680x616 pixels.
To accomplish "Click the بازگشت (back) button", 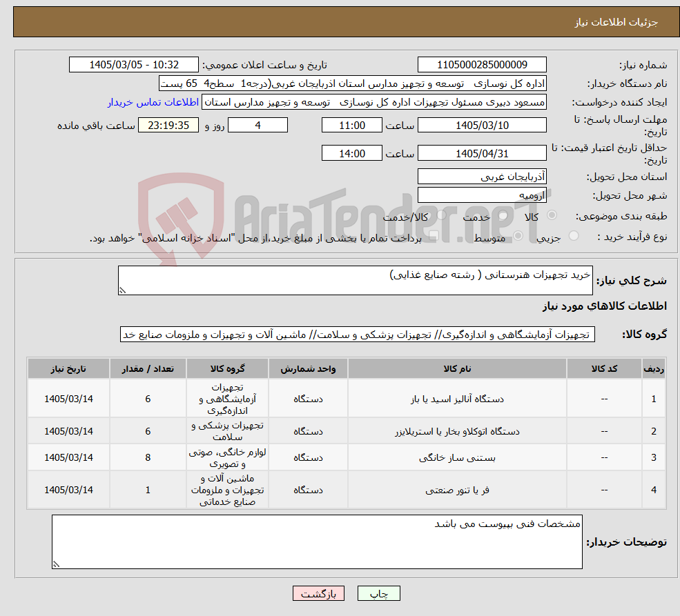I will (x=318, y=593).
